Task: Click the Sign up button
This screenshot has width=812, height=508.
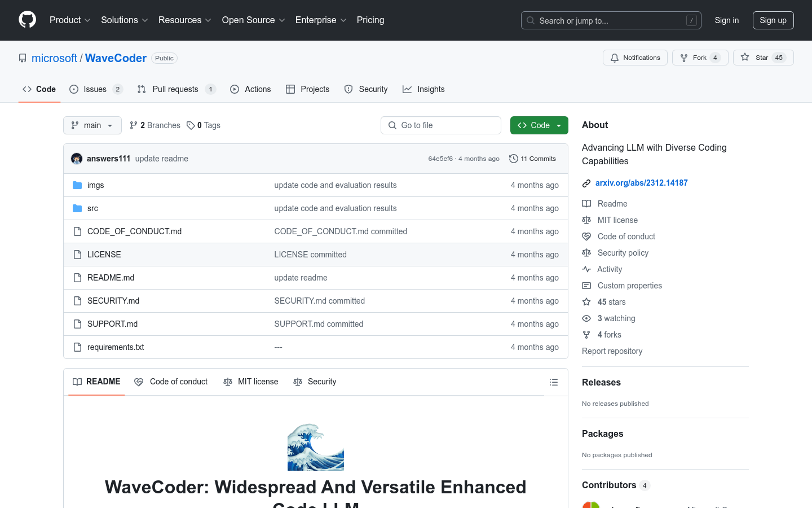Action: (773, 20)
